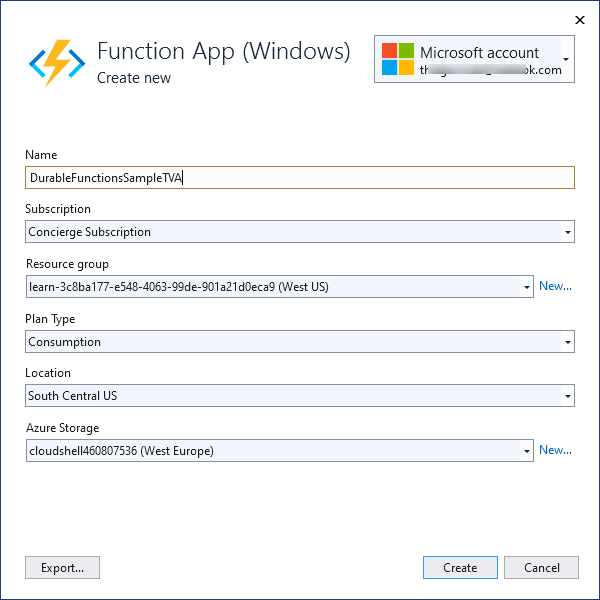Click the Export button
The width and height of the screenshot is (600, 600).
coord(62,567)
